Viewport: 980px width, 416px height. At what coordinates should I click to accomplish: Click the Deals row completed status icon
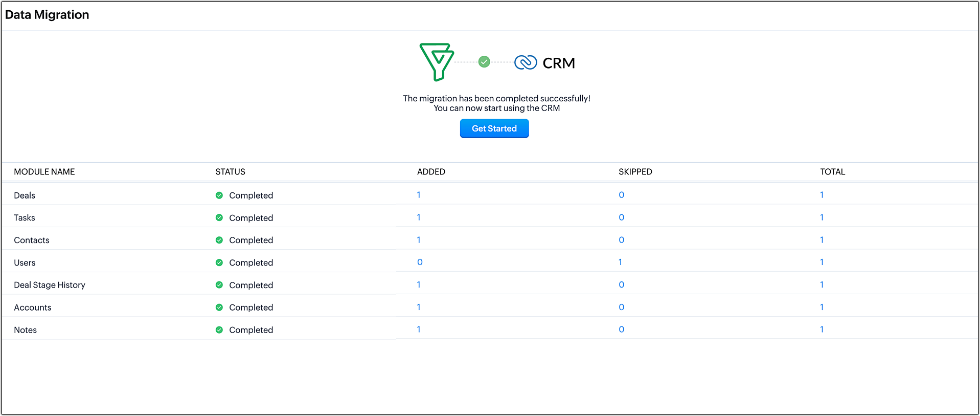219,195
